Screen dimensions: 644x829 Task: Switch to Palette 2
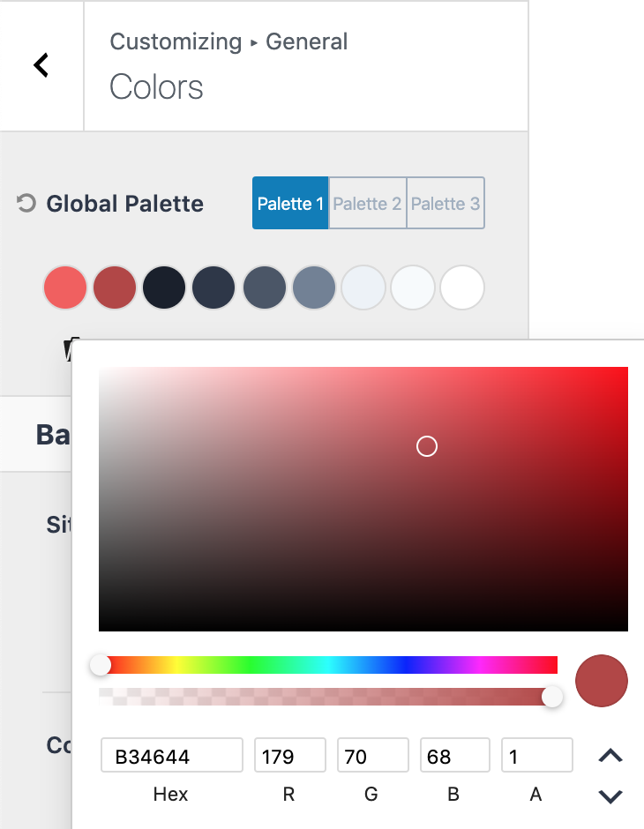tap(367, 204)
